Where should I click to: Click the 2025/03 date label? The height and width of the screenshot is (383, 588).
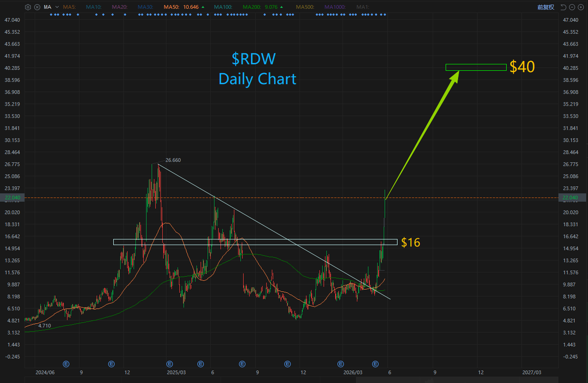[x=177, y=373]
